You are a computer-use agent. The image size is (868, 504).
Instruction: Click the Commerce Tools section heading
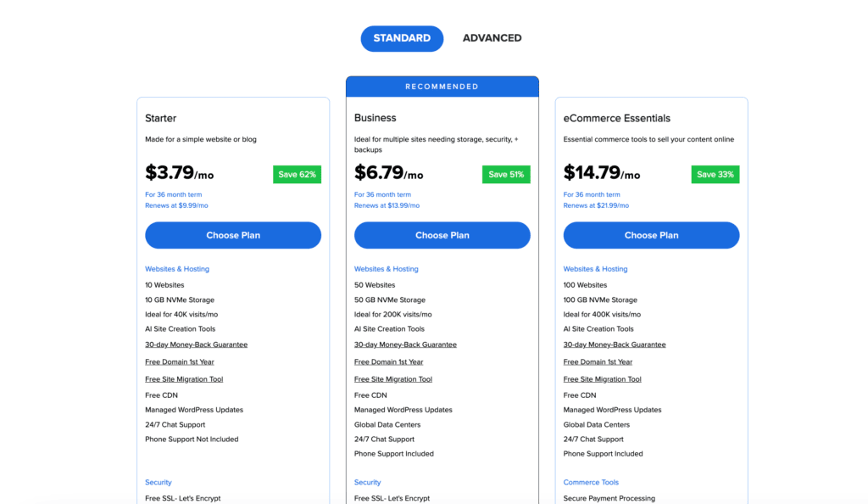click(591, 482)
